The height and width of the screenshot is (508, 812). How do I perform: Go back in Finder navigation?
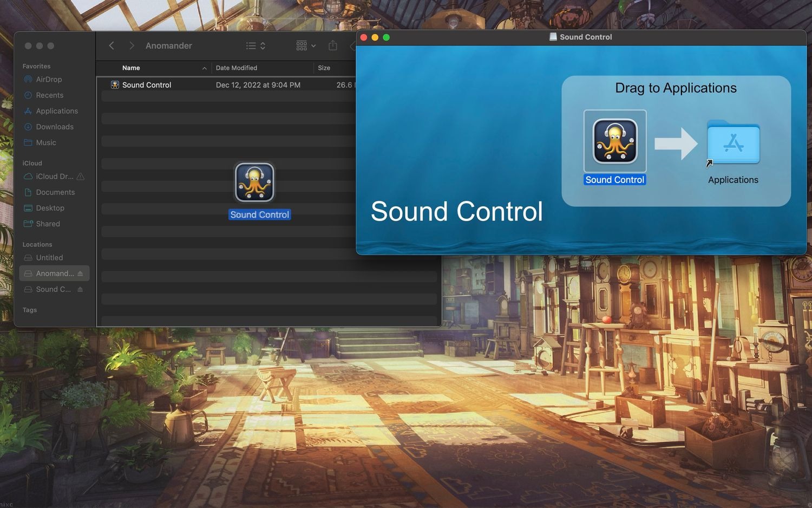point(112,45)
